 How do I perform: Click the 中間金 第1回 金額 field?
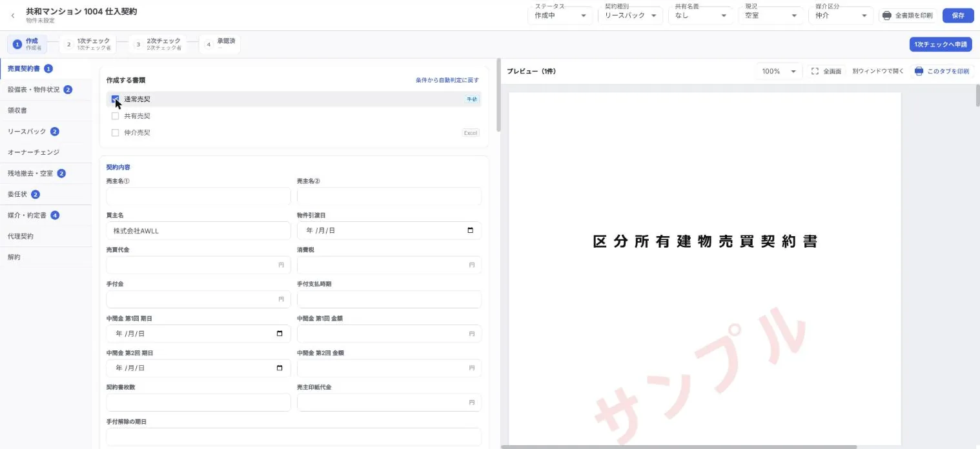389,334
